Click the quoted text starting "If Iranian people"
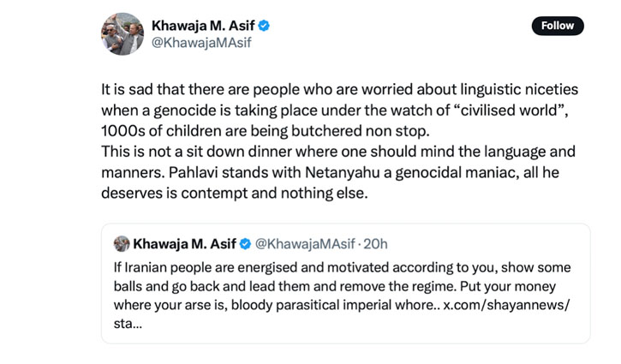 tap(341, 267)
